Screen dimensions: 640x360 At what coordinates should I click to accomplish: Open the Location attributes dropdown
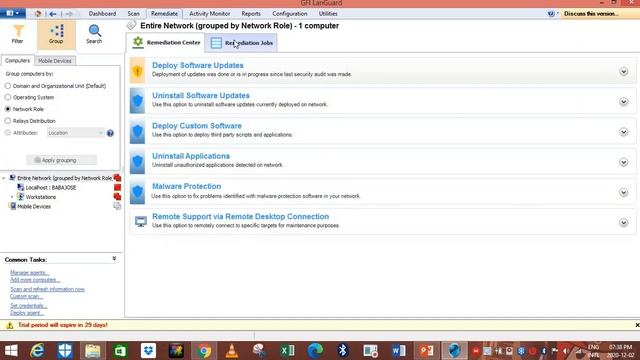point(76,133)
